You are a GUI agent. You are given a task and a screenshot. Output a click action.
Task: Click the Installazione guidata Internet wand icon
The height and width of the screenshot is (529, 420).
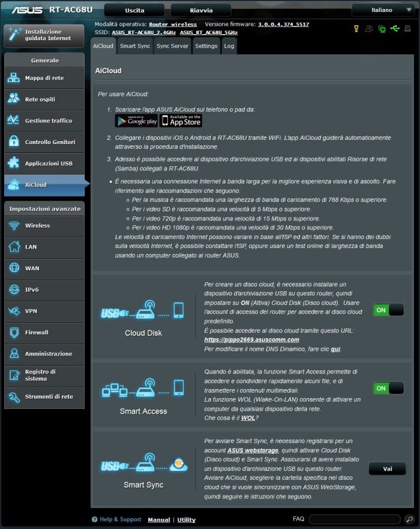pyautogui.click(x=14, y=34)
